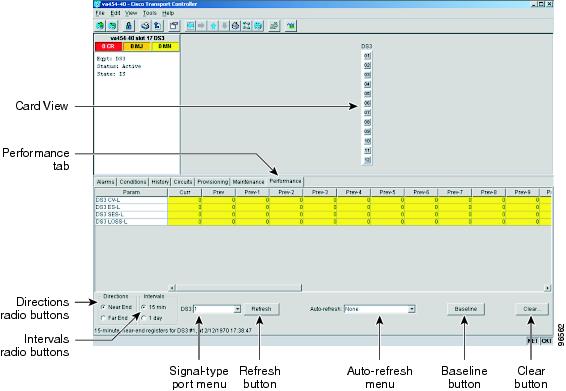
Task: Click the Baseline button
Action: click(466, 309)
